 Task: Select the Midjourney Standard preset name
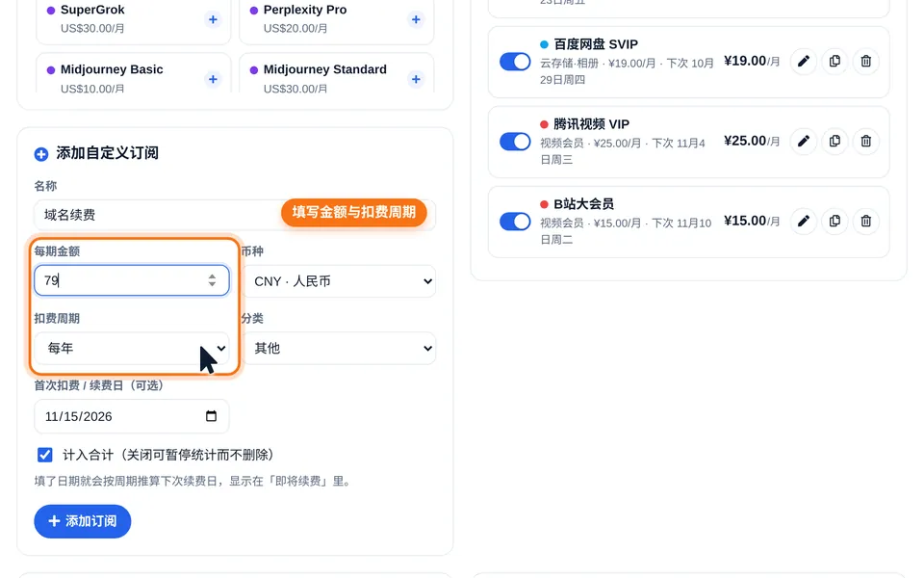pyautogui.click(x=325, y=69)
